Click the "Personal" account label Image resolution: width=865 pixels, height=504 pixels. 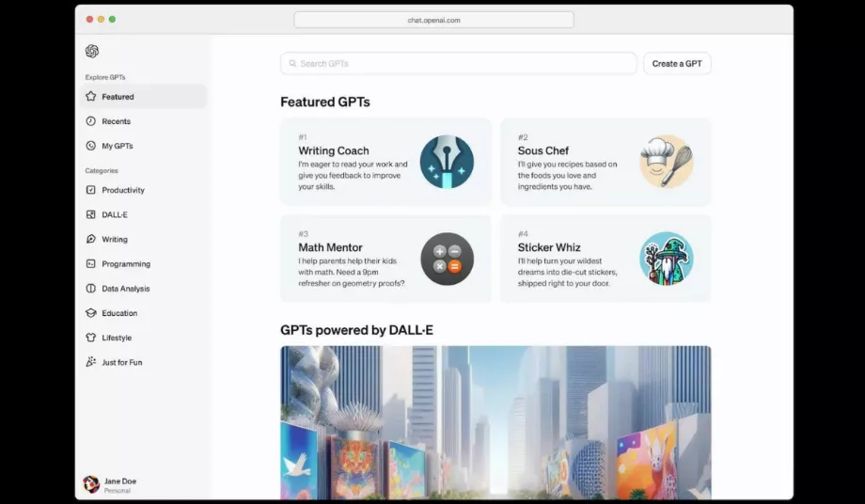(x=118, y=491)
